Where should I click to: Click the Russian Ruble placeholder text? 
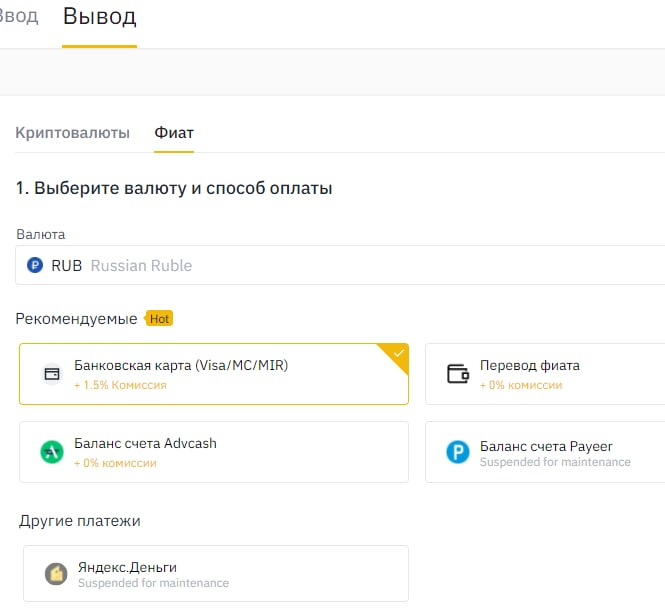point(141,266)
